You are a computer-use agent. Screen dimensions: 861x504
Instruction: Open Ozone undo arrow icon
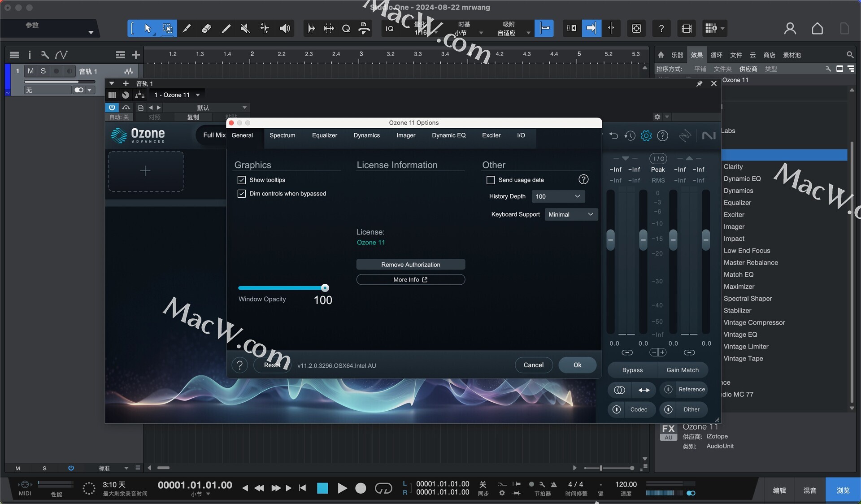point(613,135)
